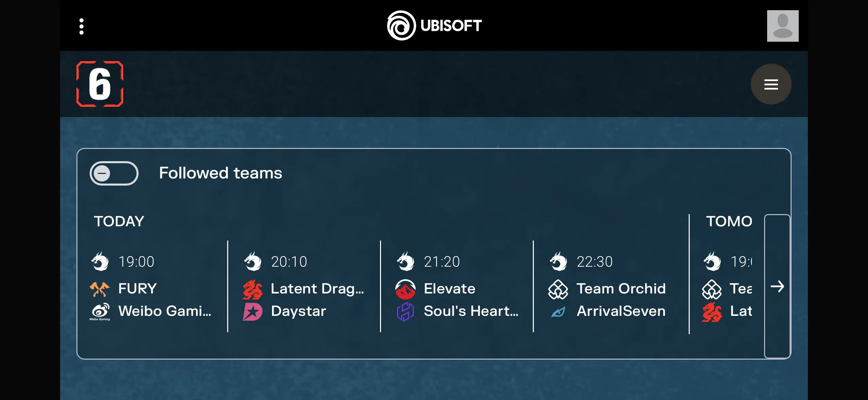
Task: Open the Ubisoft account avatar
Action: click(x=782, y=26)
